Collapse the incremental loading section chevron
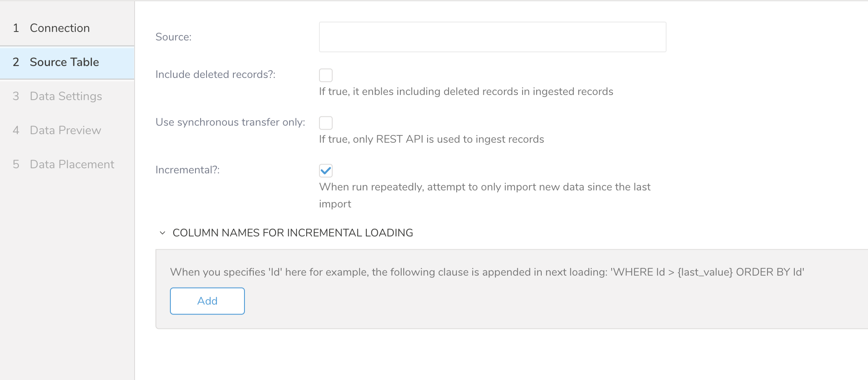This screenshot has height=380, width=868. click(162, 233)
